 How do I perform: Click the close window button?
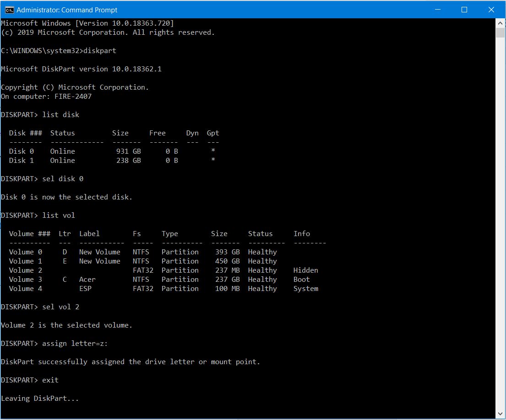pos(491,9)
